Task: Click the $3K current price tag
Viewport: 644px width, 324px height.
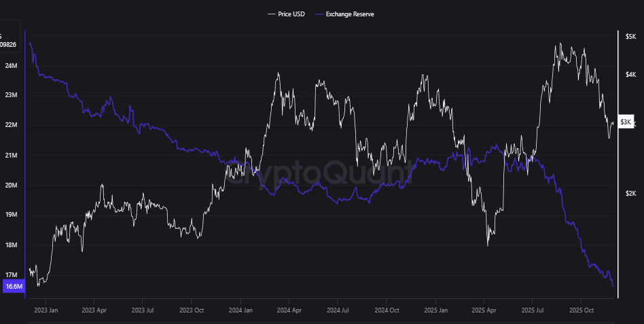Action: point(626,122)
